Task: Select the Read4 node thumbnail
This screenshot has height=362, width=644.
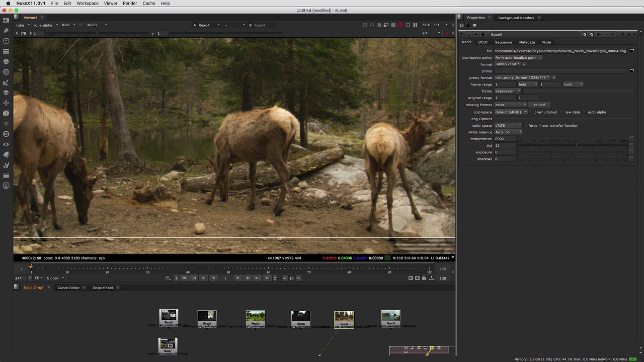Action: coord(344,318)
